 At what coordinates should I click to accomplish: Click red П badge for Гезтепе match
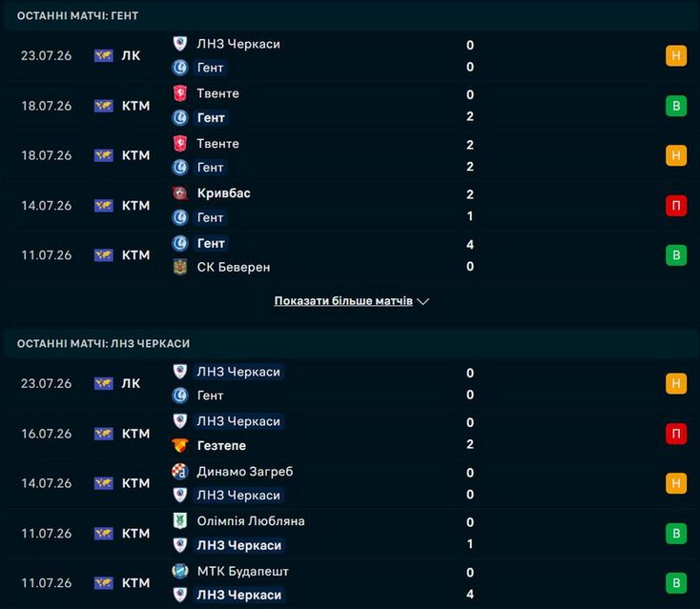[x=676, y=434]
